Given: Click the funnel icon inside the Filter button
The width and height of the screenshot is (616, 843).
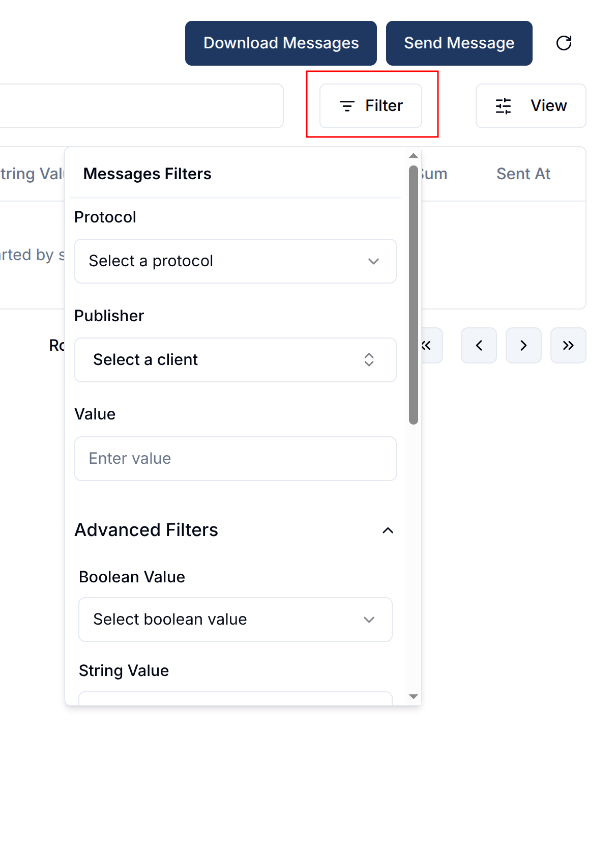Looking at the screenshot, I should click(x=347, y=106).
